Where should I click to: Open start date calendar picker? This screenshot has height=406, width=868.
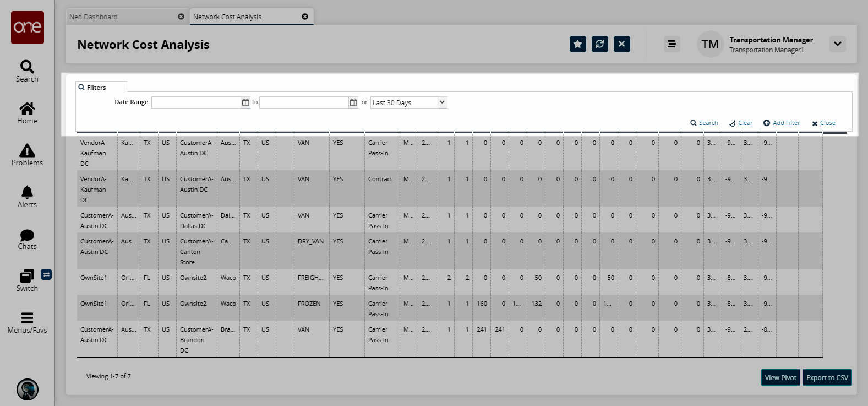[x=245, y=102]
